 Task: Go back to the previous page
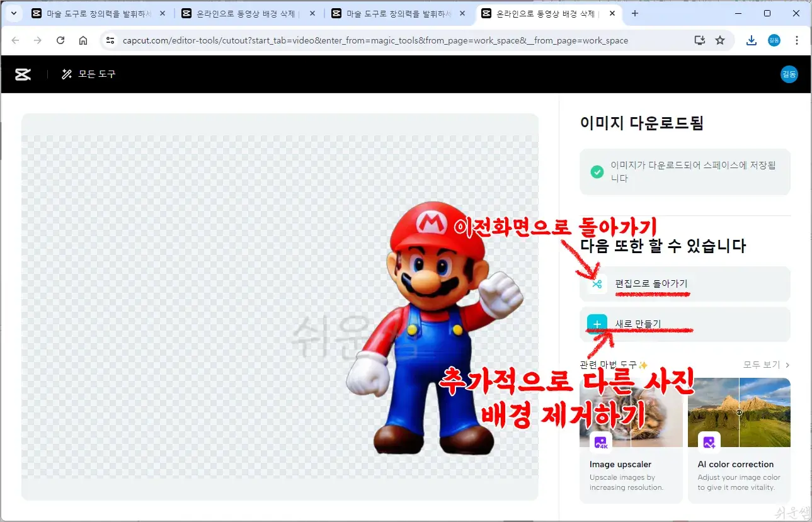pyautogui.click(x=16, y=40)
